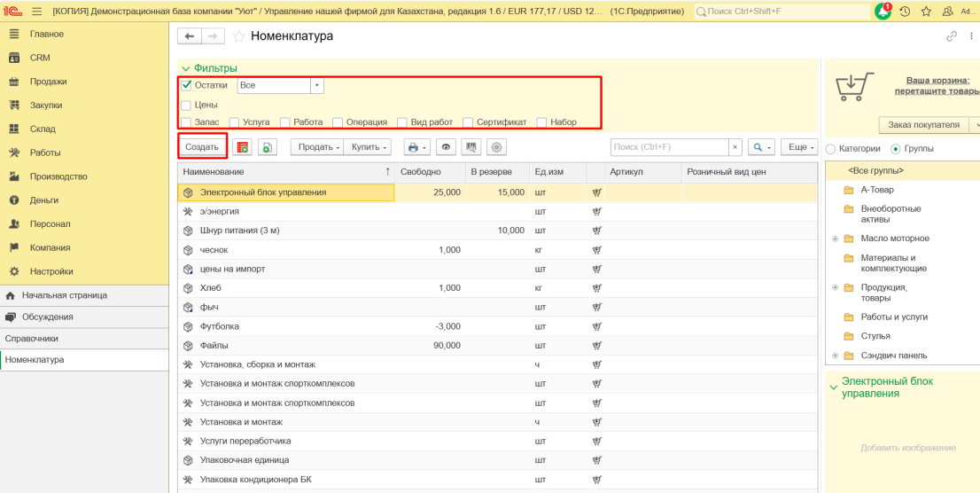Click the favorites star in top bar
Viewport: 980px width, 493px height.
[926, 12]
